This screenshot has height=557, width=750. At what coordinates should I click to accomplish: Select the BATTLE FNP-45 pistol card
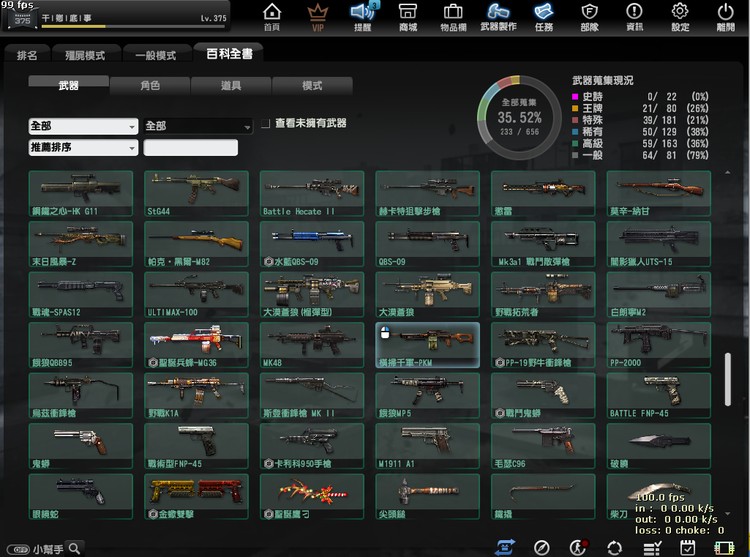pos(659,396)
